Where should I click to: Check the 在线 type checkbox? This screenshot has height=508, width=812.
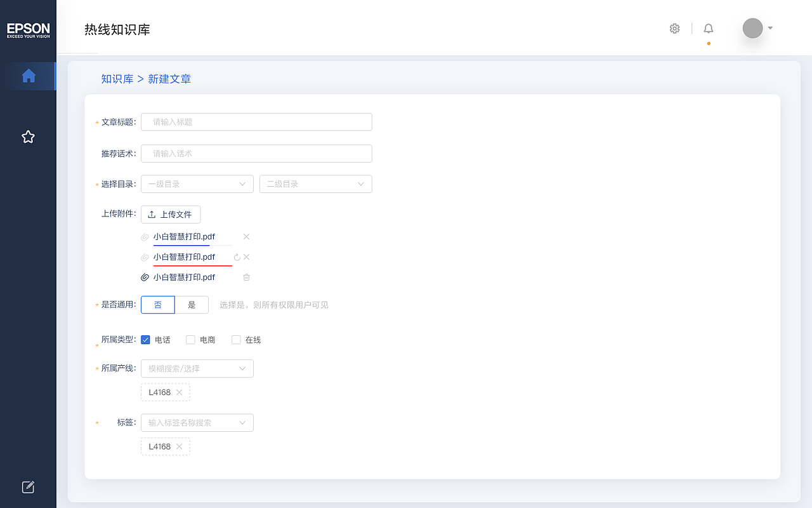[x=236, y=340]
